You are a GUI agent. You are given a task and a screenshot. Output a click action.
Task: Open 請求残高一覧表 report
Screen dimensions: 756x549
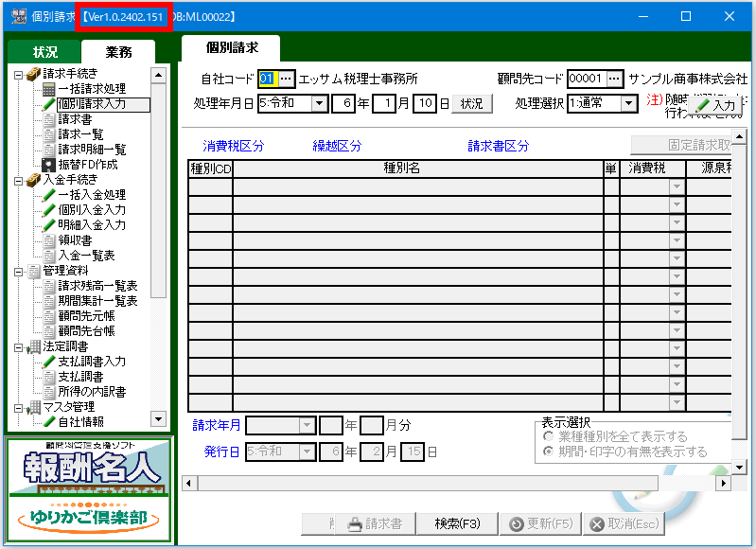[97, 286]
